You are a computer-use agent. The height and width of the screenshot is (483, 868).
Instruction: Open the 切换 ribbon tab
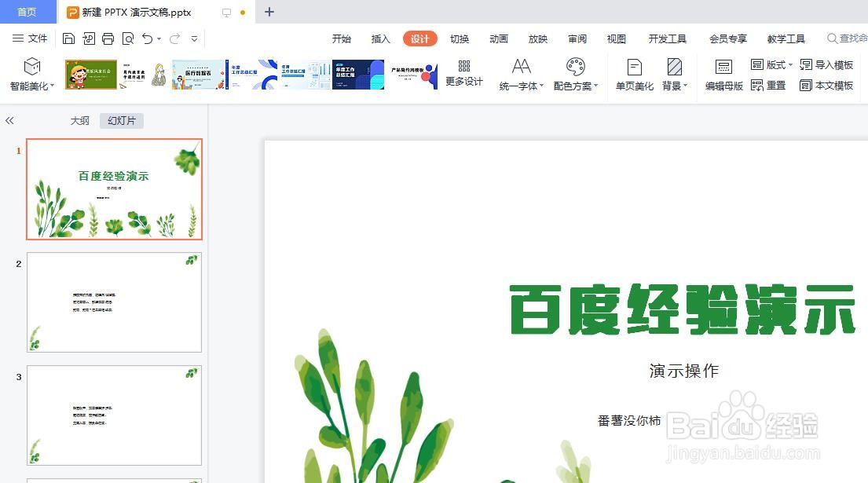[x=460, y=38]
